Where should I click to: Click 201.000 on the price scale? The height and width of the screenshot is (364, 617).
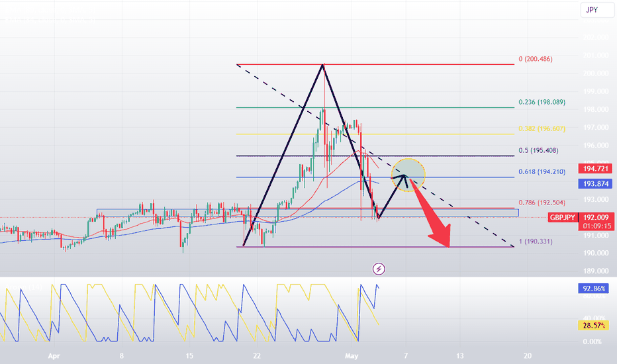(596, 56)
